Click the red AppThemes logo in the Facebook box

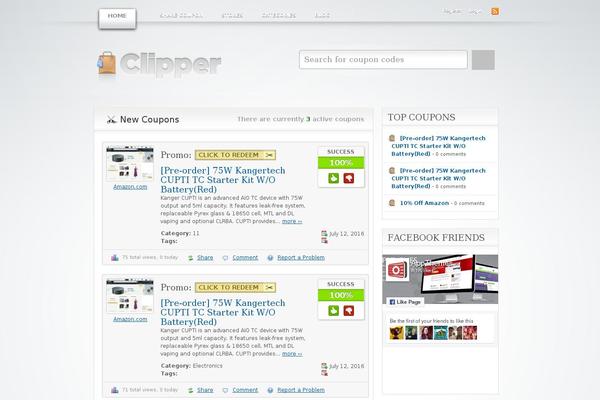(396, 270)
